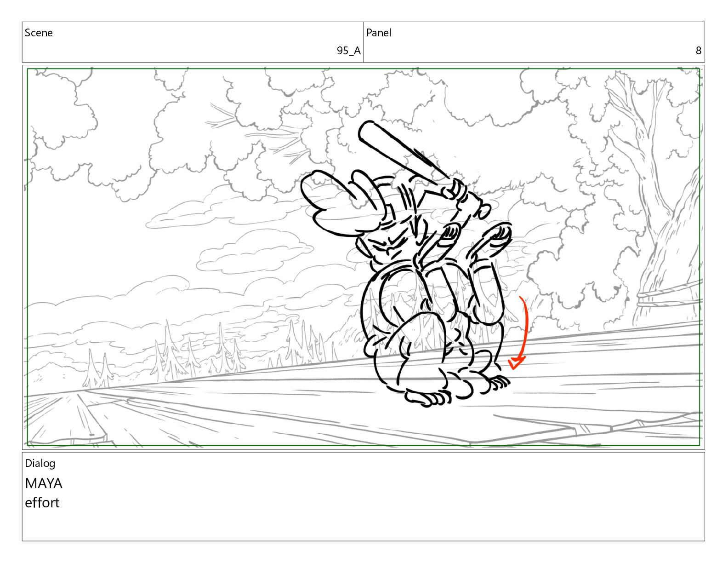Select the panel number '8'
The width and height of the screenshot is (728, 563).
pyautogui.click(x=699, y=51)
